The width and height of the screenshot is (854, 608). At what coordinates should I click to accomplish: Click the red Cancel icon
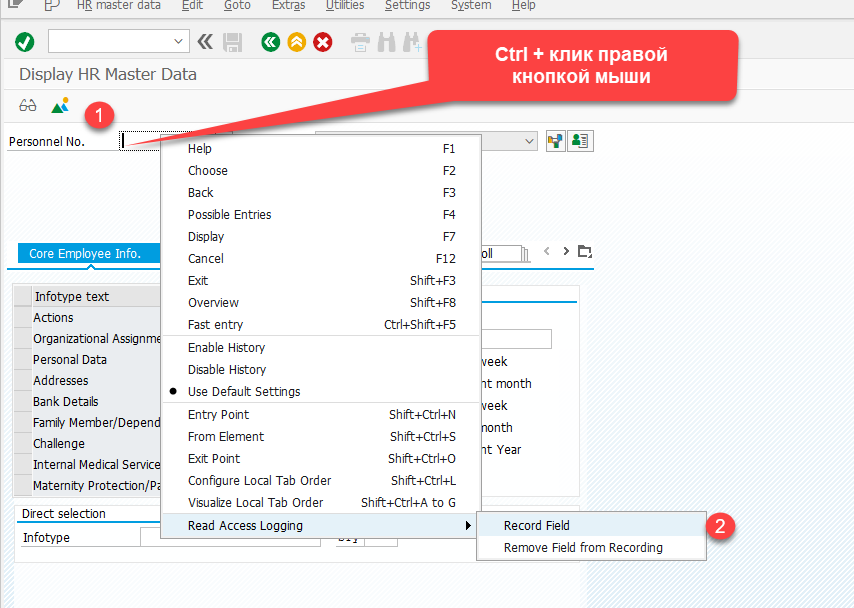(322, 42)
